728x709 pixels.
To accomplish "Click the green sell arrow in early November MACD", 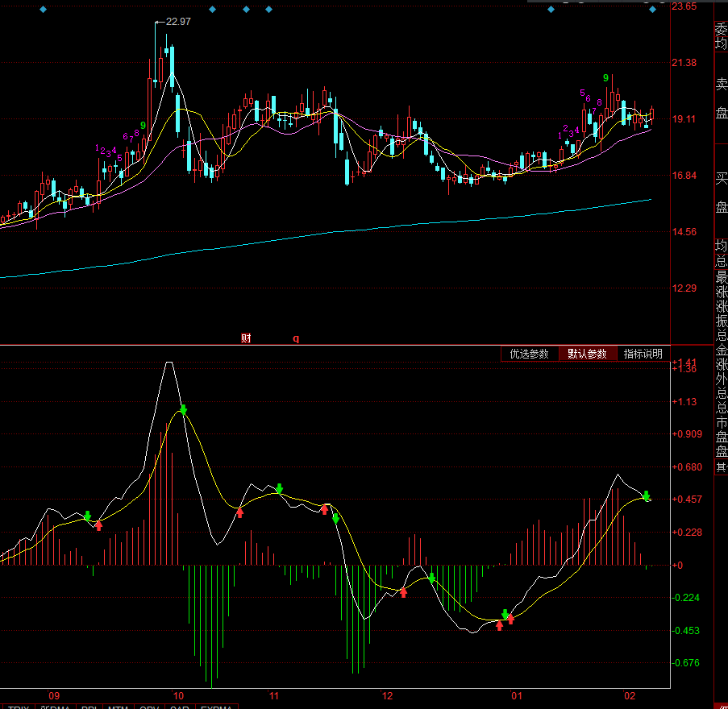I will point(280,488).
